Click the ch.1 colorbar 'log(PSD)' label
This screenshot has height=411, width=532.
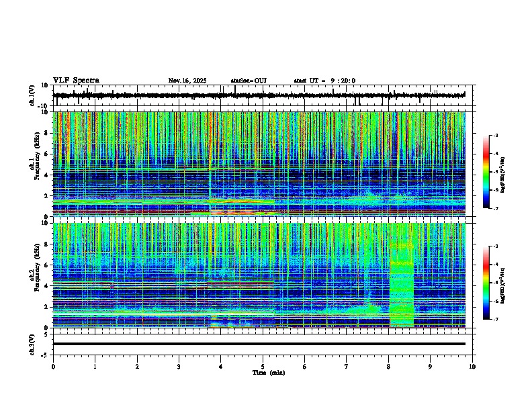tap(503, 175)
